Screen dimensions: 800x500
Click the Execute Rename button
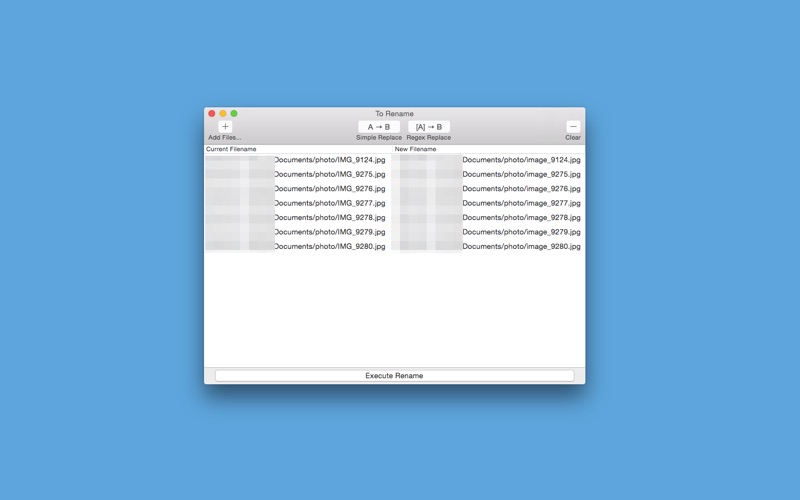[x=394, y=376]
